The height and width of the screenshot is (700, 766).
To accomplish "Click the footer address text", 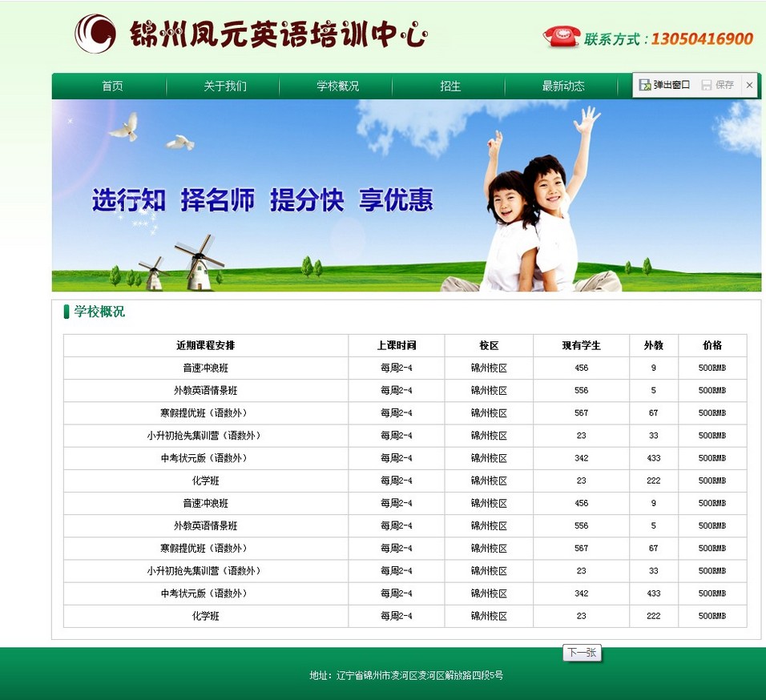I will point(406,675).
